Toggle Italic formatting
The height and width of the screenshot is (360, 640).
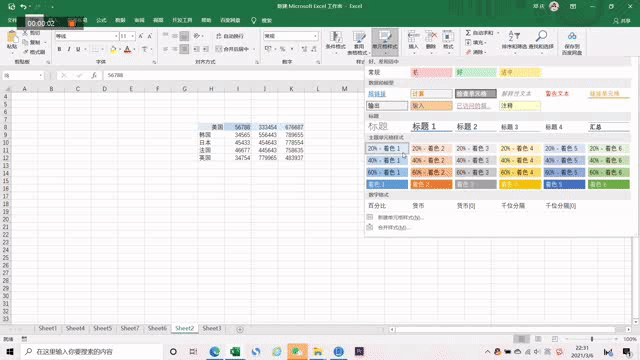69,49
